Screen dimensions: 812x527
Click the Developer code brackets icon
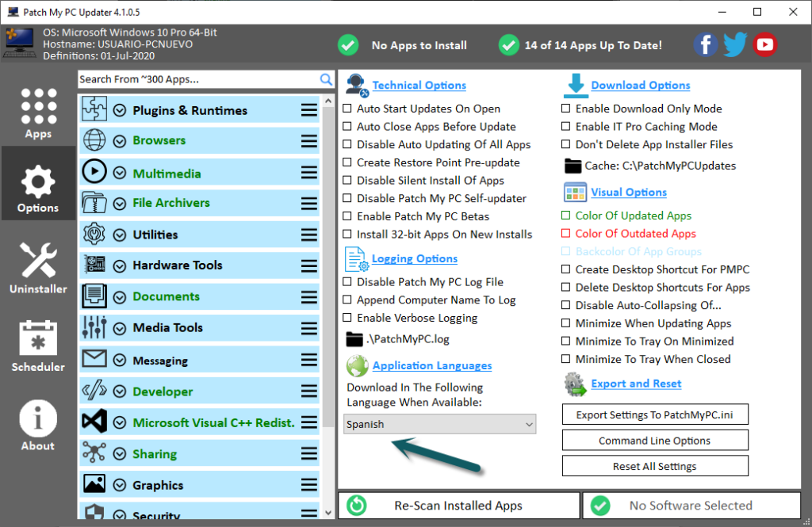pos(94,391)
